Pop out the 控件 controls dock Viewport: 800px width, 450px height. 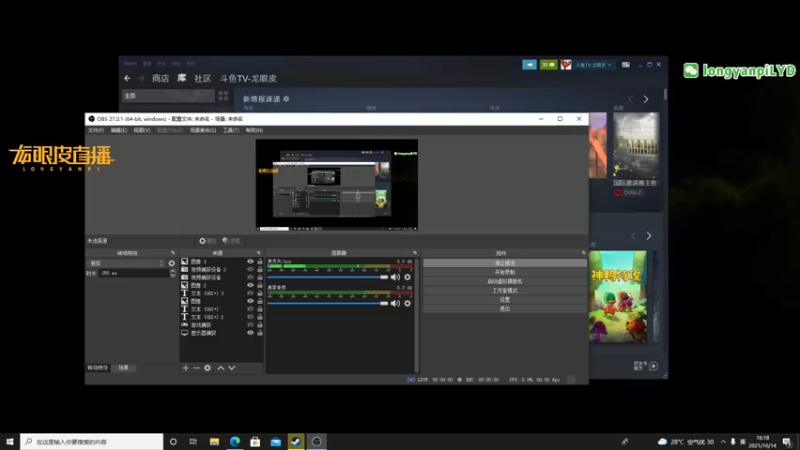coord(583,253)
